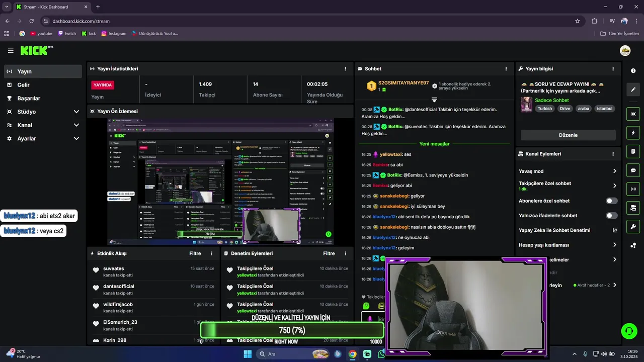
Task: Expand the Ayarlar menu chevron
Action: tap(76, 138)
